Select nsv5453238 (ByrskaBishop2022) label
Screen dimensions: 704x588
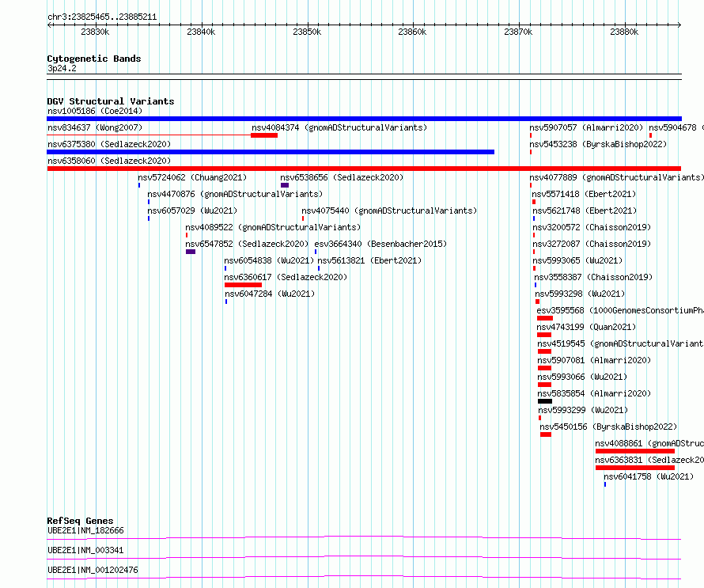(x=598, y=144)
